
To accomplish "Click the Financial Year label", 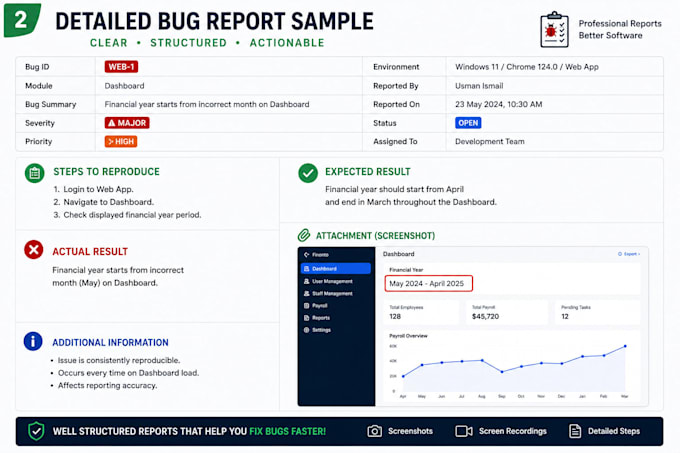I will click(x=406, y=270).
